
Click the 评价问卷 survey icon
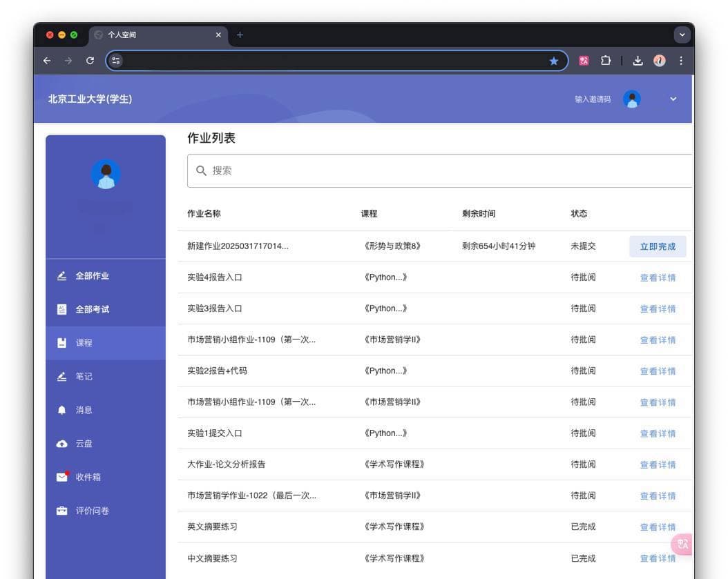(62, 511)
